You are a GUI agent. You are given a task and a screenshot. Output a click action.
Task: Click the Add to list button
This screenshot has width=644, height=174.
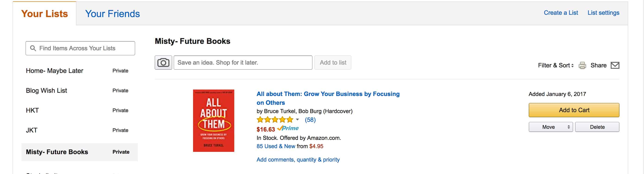pyautogui.click(x=333, y=63)
